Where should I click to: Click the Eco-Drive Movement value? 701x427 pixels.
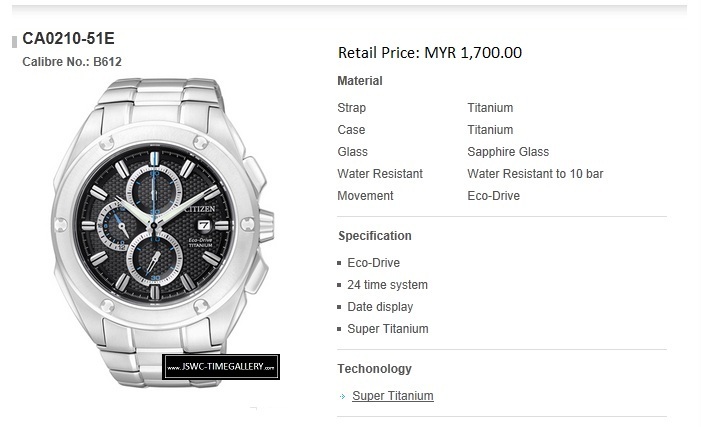tap(494, 196)
